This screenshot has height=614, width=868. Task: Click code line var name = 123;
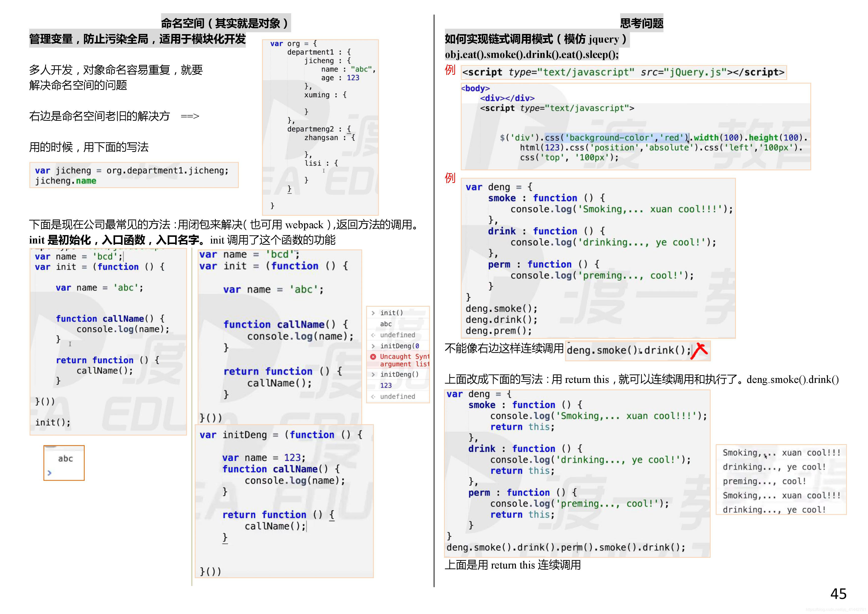pyautogui.click(x=264, y=458)
